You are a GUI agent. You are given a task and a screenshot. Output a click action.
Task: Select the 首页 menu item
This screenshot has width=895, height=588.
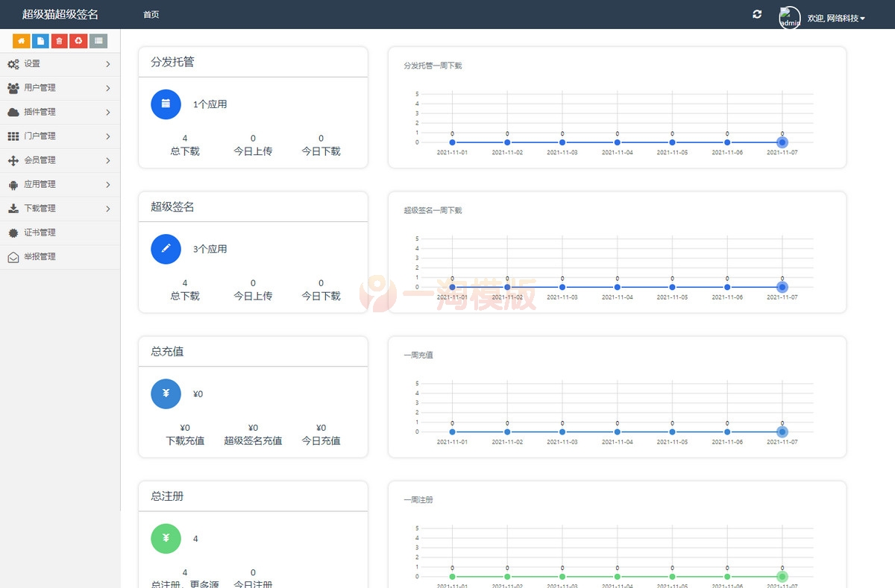point(151,14)
